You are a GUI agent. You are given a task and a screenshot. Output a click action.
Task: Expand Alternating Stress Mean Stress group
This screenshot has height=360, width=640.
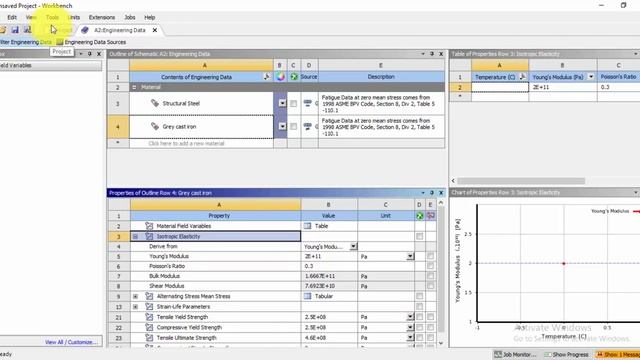(x=135, y=296)
